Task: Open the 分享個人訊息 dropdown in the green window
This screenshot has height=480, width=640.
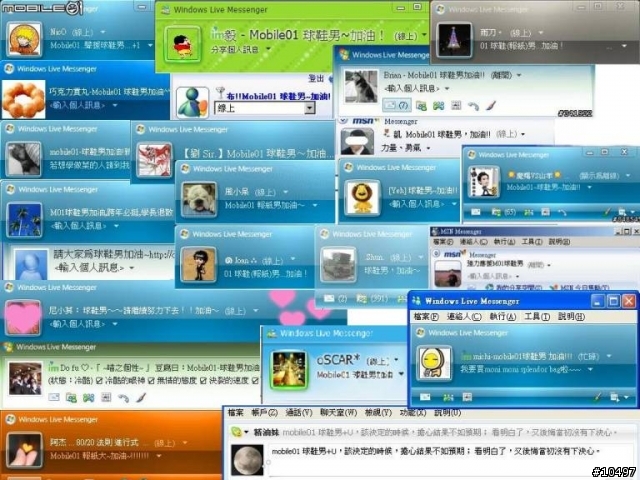Action: point(268,49)
